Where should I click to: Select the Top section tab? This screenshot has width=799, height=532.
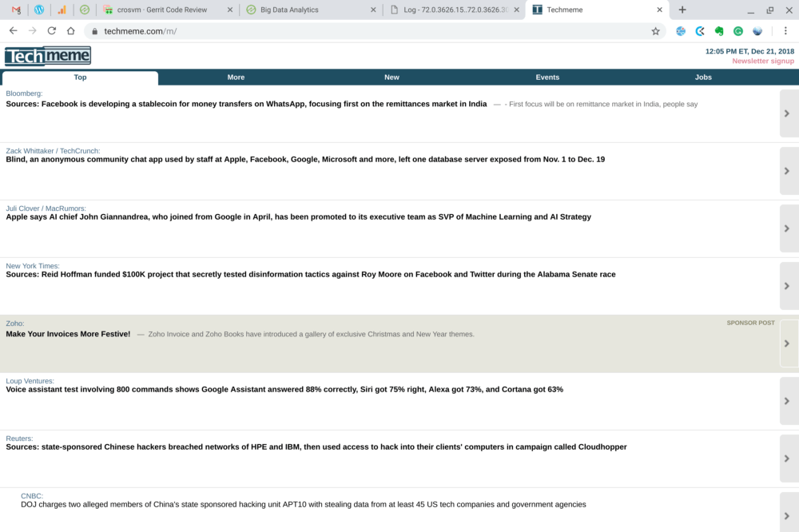click(80, 77)
